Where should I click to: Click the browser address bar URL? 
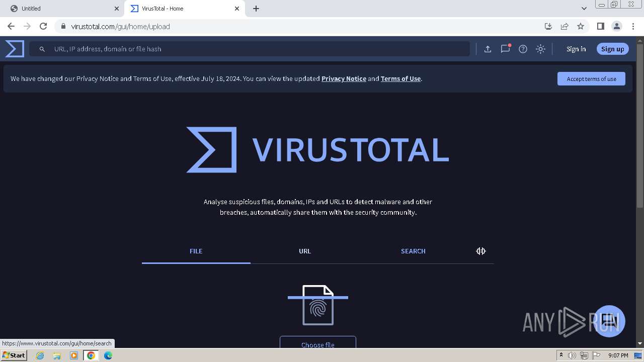(121, 26)
